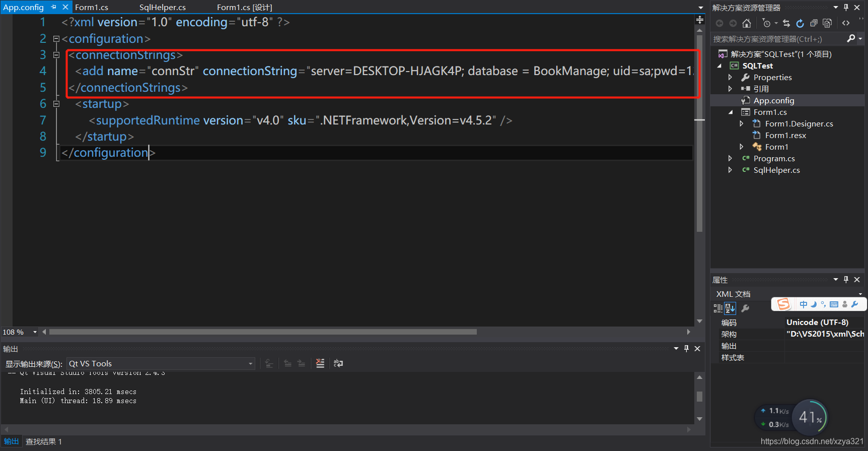Click the 41% memory usage floating widget
The image size is (868, 451).
[x=810, y=417]
